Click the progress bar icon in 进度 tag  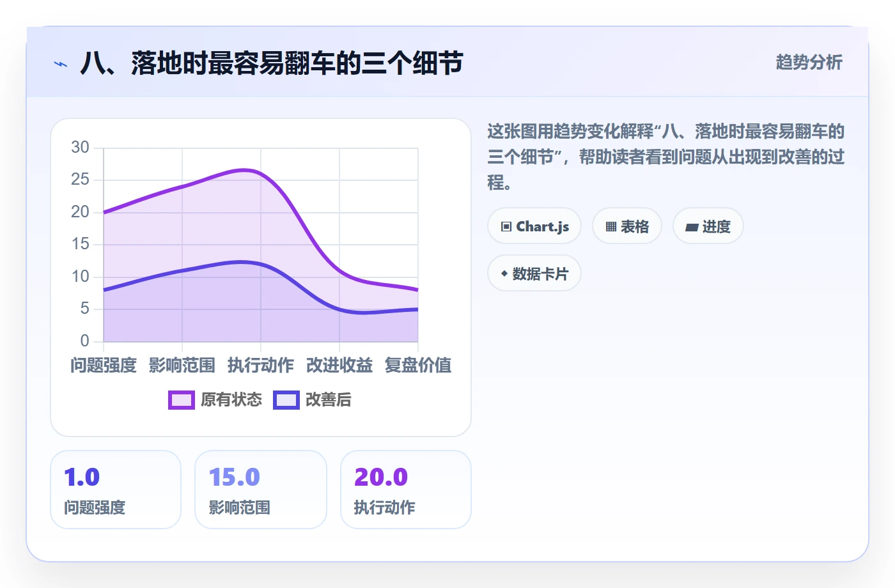[x=692, y=227]
